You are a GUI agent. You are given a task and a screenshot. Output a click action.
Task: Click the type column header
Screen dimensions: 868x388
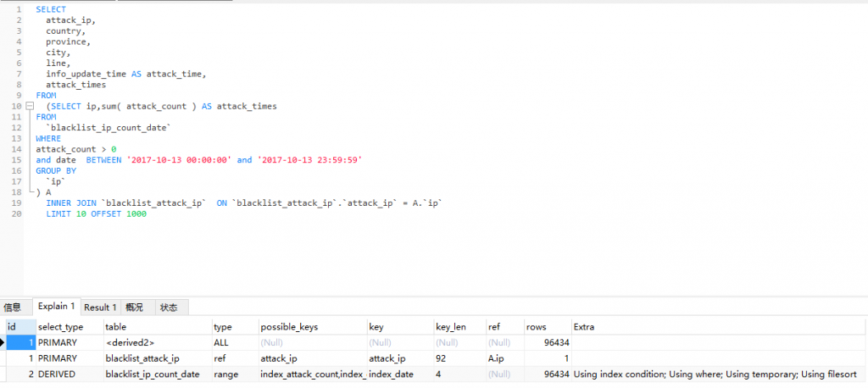236,327
